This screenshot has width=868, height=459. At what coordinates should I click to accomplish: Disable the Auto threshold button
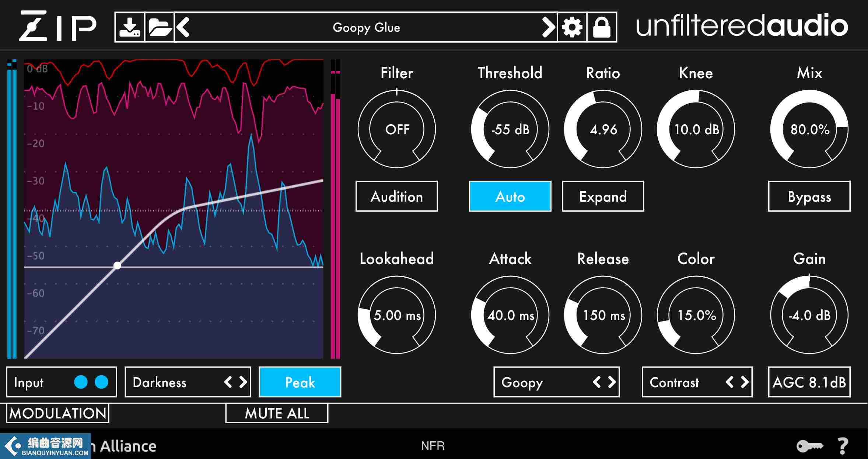click(510, 196)
